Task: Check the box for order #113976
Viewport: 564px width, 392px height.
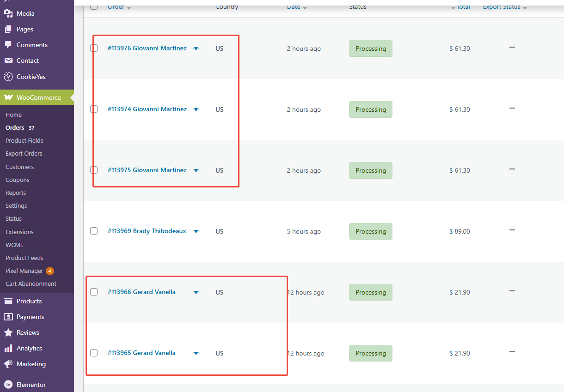Action: point(94,48)
